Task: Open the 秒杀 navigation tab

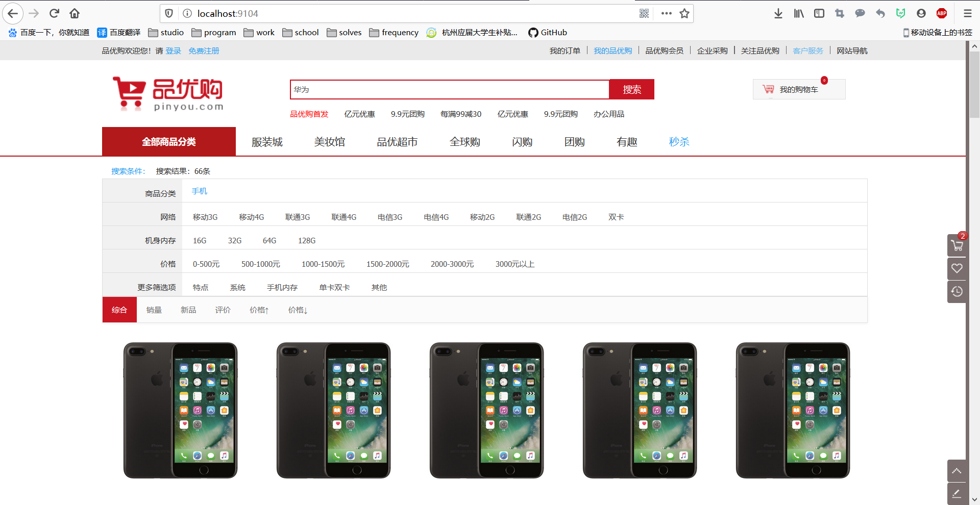Action: (x=679, y=142)
